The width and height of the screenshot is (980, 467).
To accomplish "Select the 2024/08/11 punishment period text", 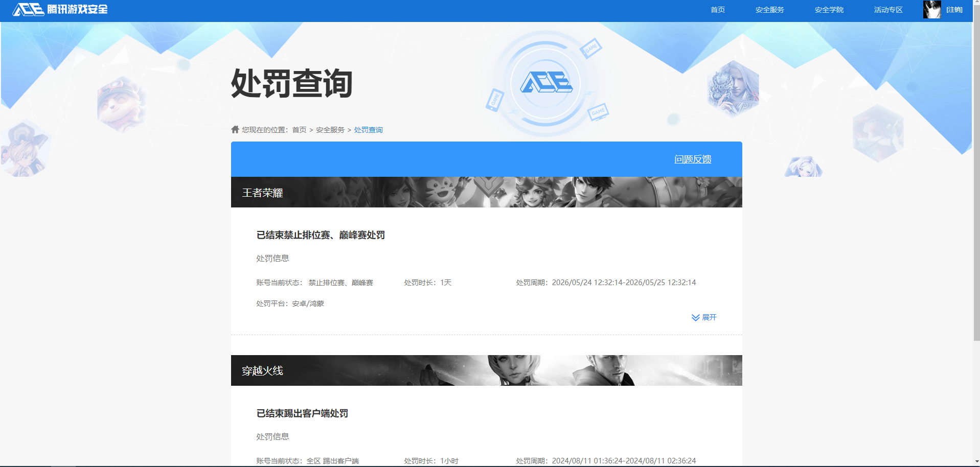I will pyautogui.click(x=606, y=461).
